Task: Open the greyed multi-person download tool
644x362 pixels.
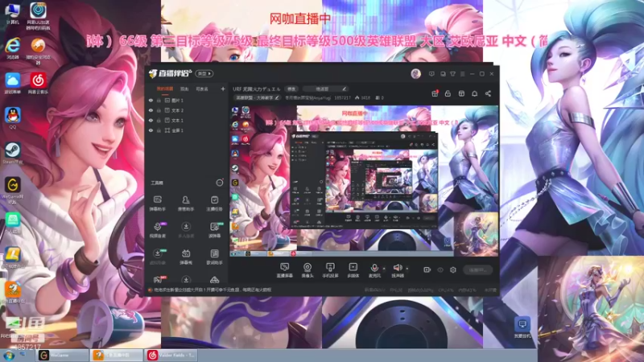Action: [x=186, y=230]
